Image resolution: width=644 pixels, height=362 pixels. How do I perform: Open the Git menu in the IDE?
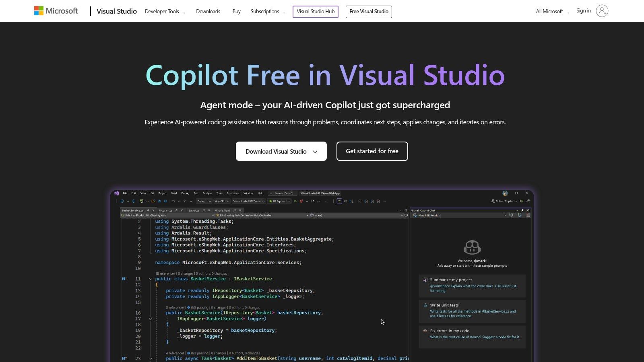pos(152,193)
